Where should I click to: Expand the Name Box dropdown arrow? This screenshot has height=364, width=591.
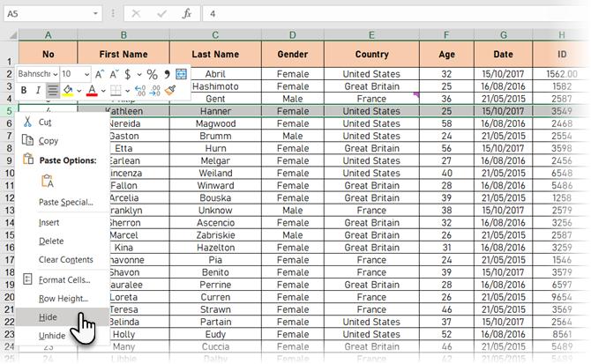tap(95, 14)
